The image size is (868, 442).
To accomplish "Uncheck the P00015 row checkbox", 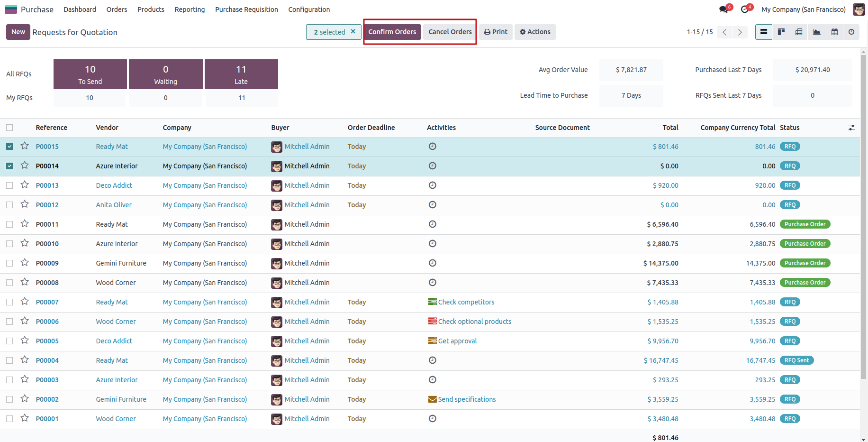I will click(9, 147).
